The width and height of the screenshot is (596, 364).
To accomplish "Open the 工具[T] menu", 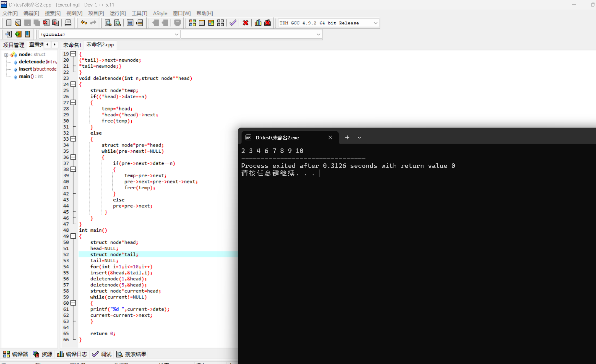I will [139, 13].
